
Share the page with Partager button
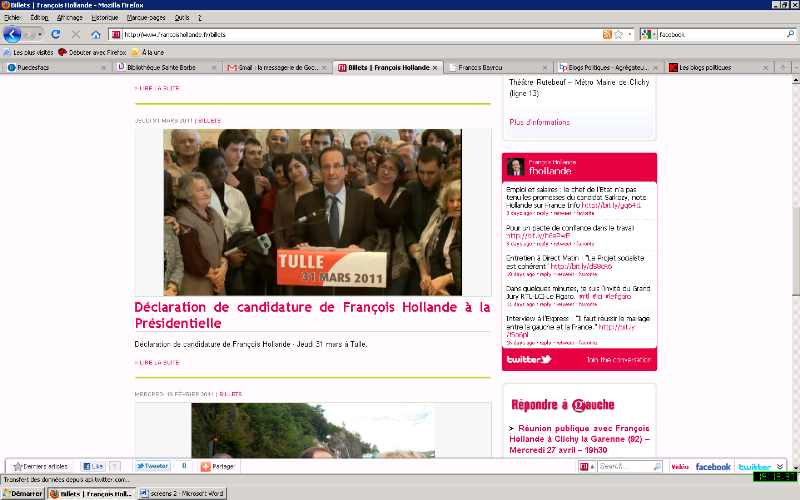[x=218, y=466]
